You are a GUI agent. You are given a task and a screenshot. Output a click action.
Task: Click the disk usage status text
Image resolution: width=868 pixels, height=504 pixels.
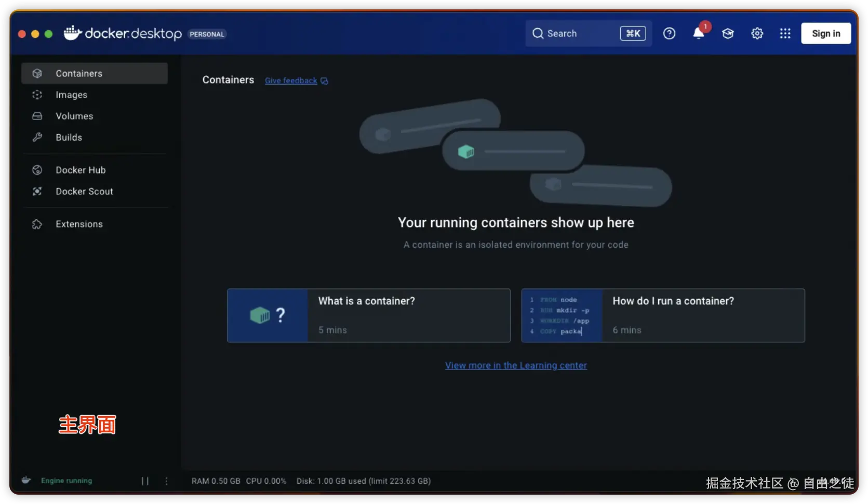pos(364,481)
